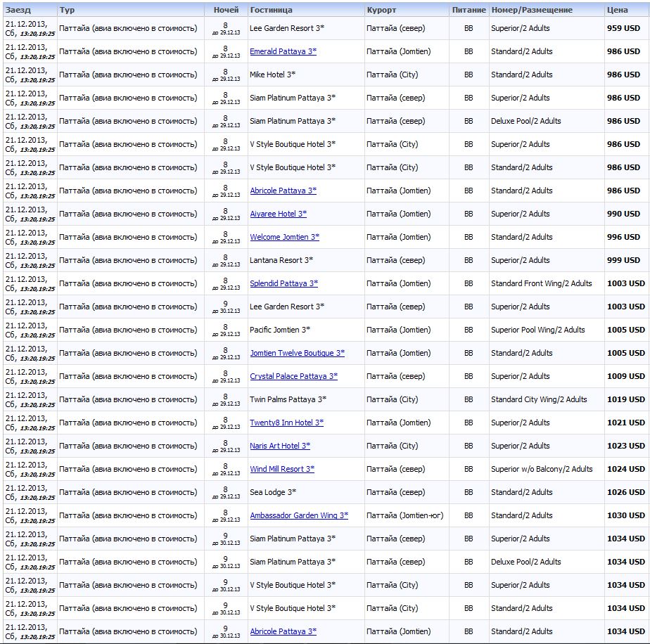Open the first Abricole Pattaya 3* link at 986 USD
The image size is (650, 644).
tap(283, 191)
